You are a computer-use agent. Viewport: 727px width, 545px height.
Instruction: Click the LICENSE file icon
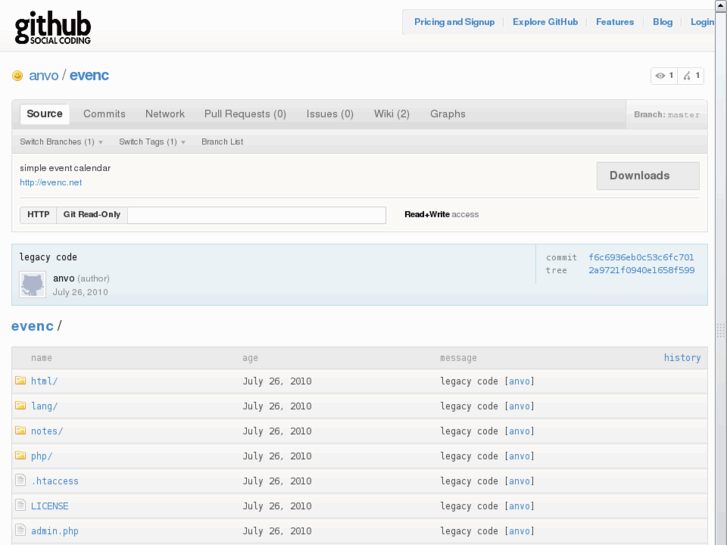point(20,505)
